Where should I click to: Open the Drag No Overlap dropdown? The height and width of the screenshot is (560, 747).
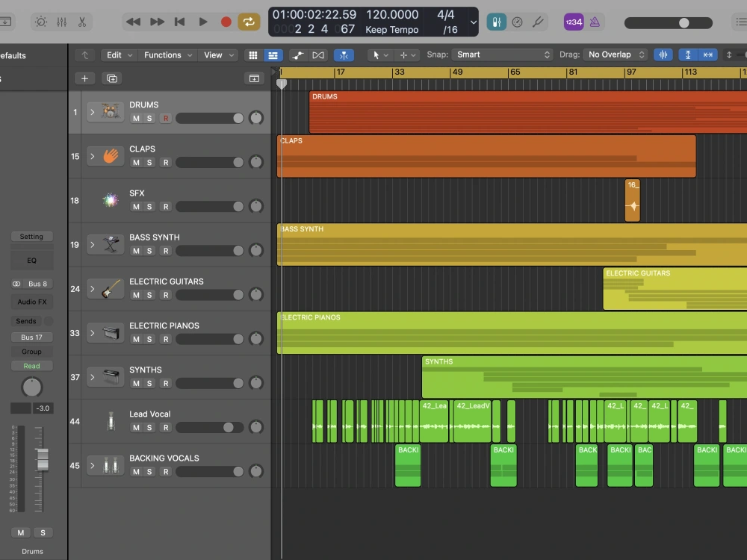(x=615, y=55)
